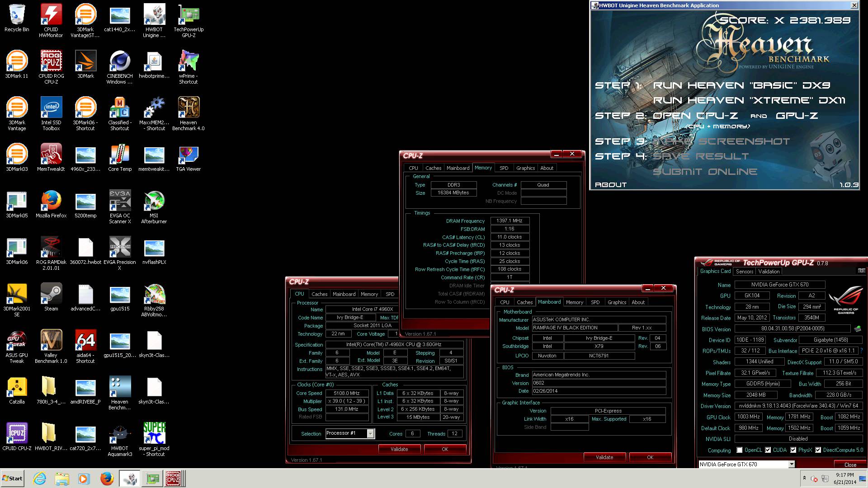The width and height of the screenshot is (868, 488).
Task: Open EVGA OC Scanner X icon
Action: click(120, 206)
